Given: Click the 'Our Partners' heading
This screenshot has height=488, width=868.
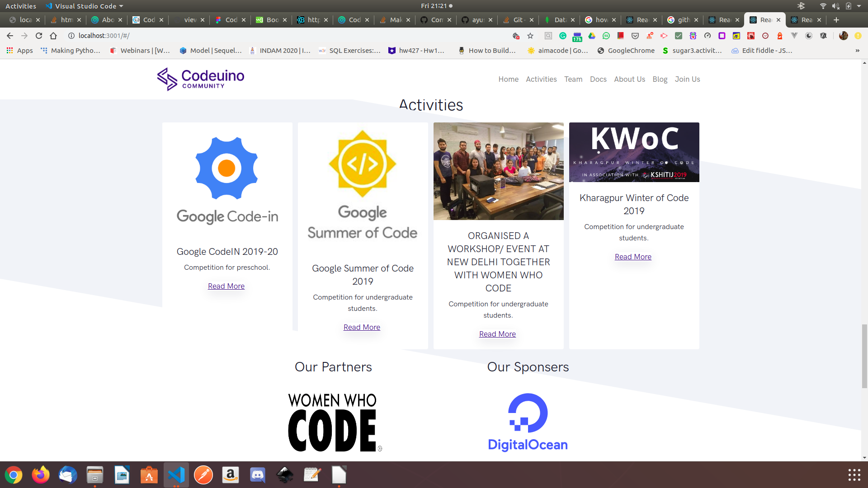Looking at the screenshot, I should coord(333,367).
